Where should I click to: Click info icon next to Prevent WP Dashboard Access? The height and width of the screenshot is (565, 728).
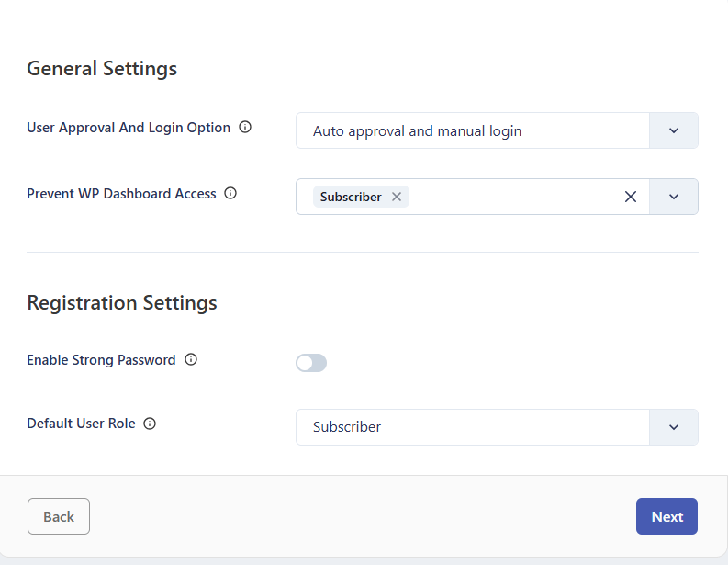tap(230, 194)
